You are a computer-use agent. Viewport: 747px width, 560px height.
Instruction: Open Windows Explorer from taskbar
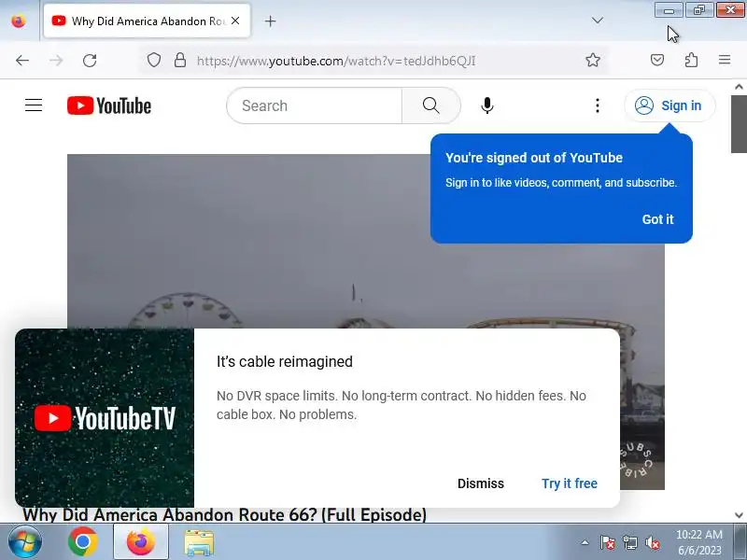tap(199, 543)
